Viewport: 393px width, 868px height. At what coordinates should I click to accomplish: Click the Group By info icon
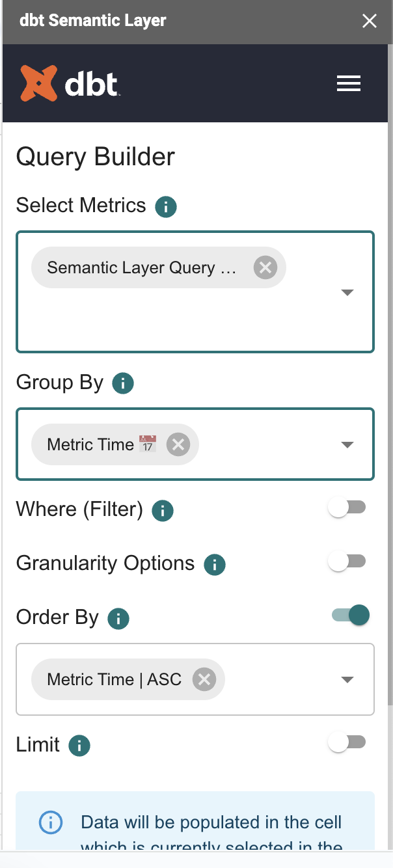point(122,383)
